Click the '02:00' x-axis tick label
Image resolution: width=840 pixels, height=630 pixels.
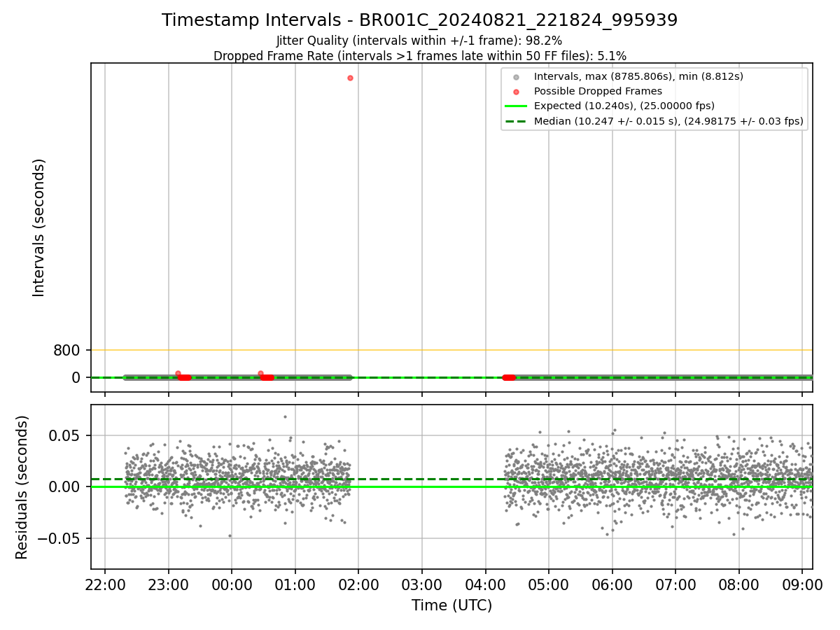[358, 584]
